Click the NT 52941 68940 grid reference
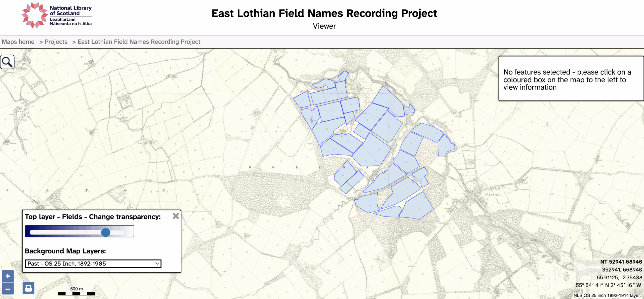The height and width of the screenshot is (299, 644). (621, 262)
